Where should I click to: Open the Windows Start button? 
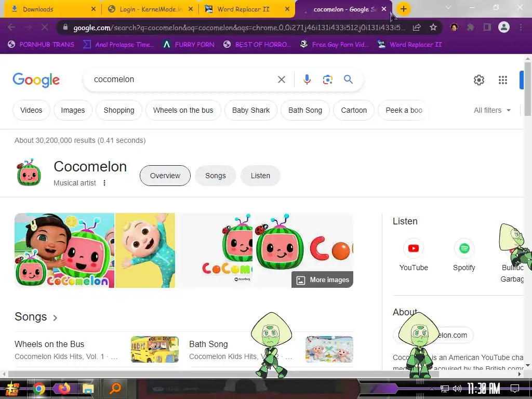12,389
